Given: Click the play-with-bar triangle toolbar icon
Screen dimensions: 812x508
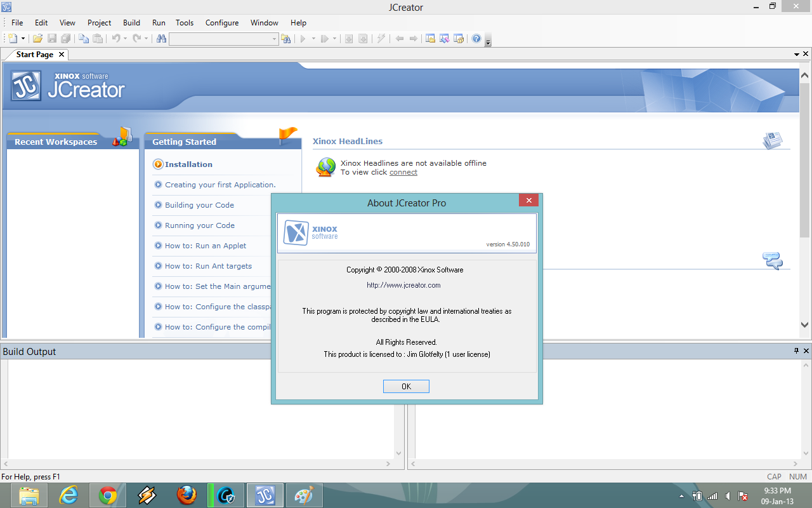Looking at the screenshot, I should point(325,39).
